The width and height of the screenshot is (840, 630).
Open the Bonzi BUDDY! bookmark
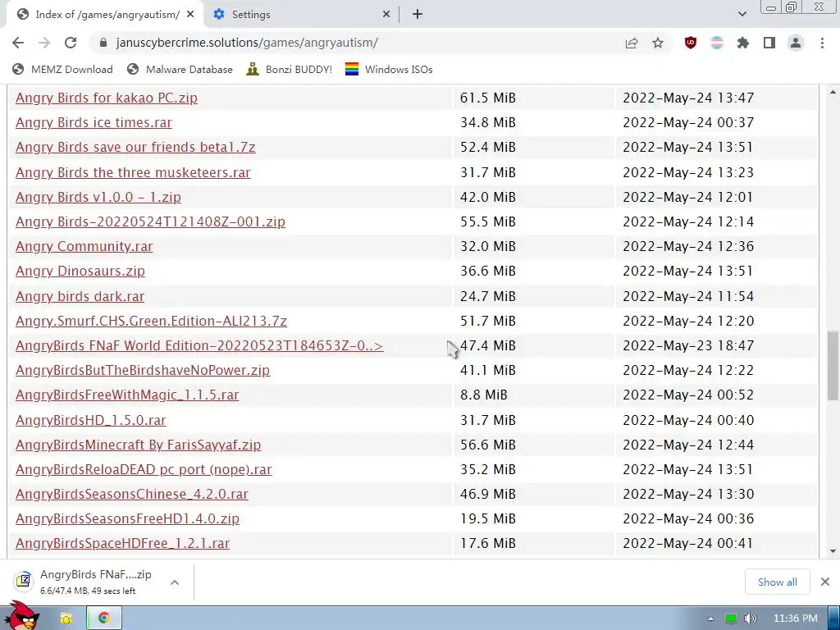pyautogui.click(x=290, y=70)
